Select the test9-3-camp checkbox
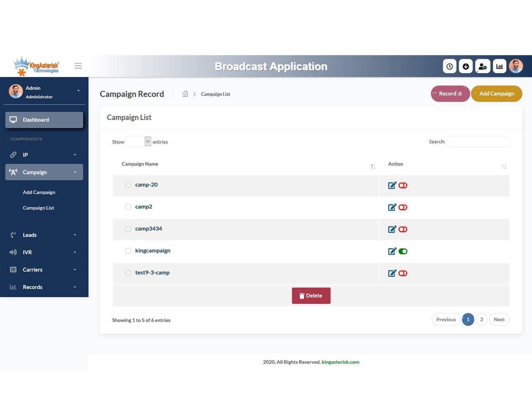 coord(128,273)
